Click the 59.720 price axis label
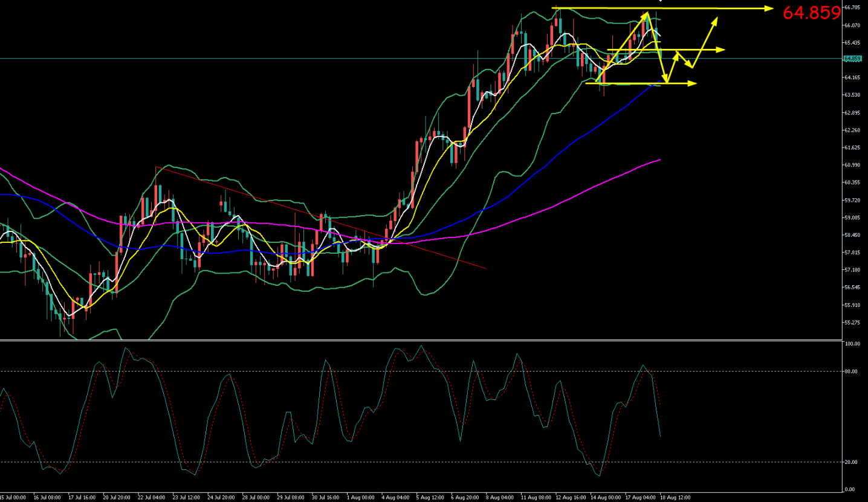The height and width of the screenshot is (502, 868). click(852, 200)
